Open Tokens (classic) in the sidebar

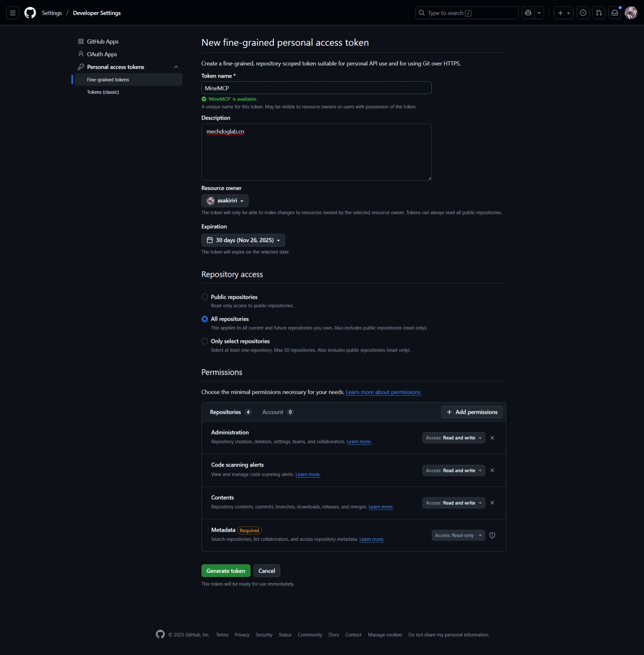(103, 92)
